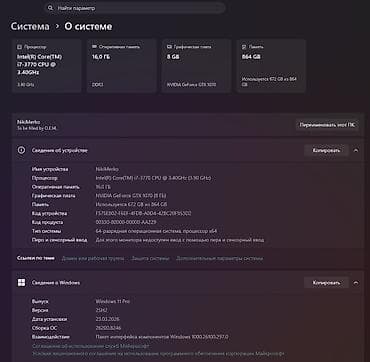Image resolution: width=370 pixels, height=362 pixels.
Task: Click the Графическая память 8 GB card
Action: (x=196, y=66)
